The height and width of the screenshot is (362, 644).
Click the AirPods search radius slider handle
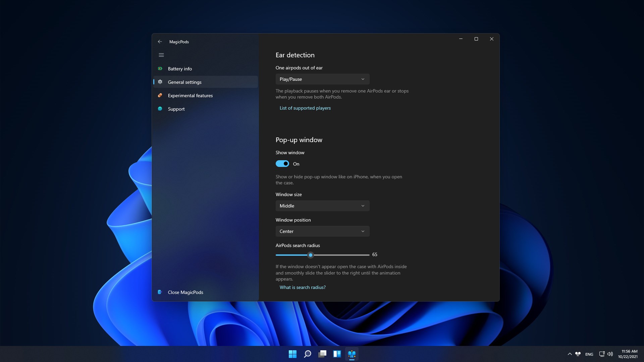click(311, 255)
